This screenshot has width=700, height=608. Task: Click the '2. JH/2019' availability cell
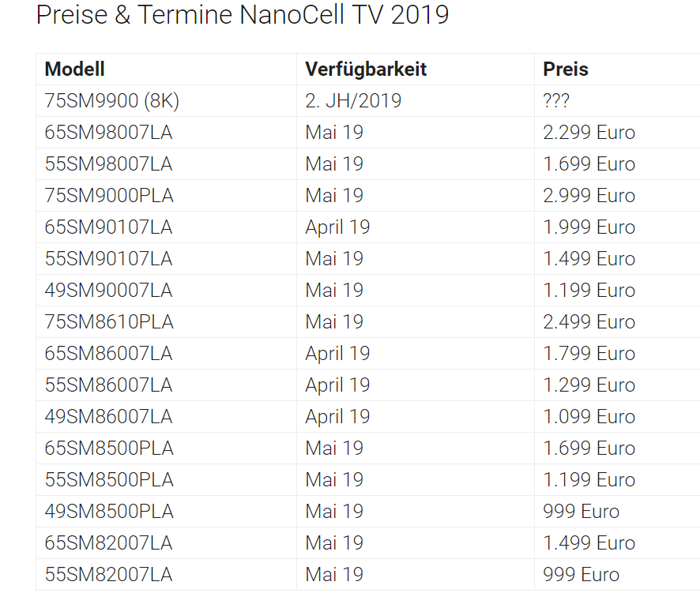tap(353, 101)
